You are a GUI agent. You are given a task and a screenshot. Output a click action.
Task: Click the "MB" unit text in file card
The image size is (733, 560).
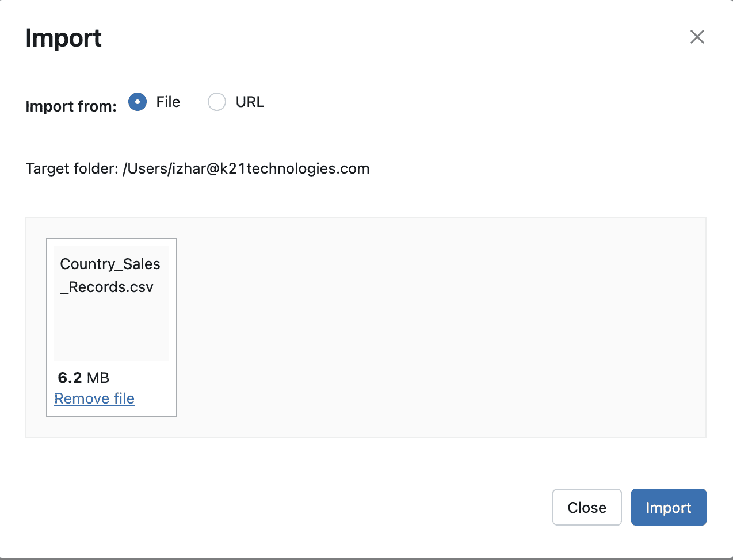pos(98,378)
